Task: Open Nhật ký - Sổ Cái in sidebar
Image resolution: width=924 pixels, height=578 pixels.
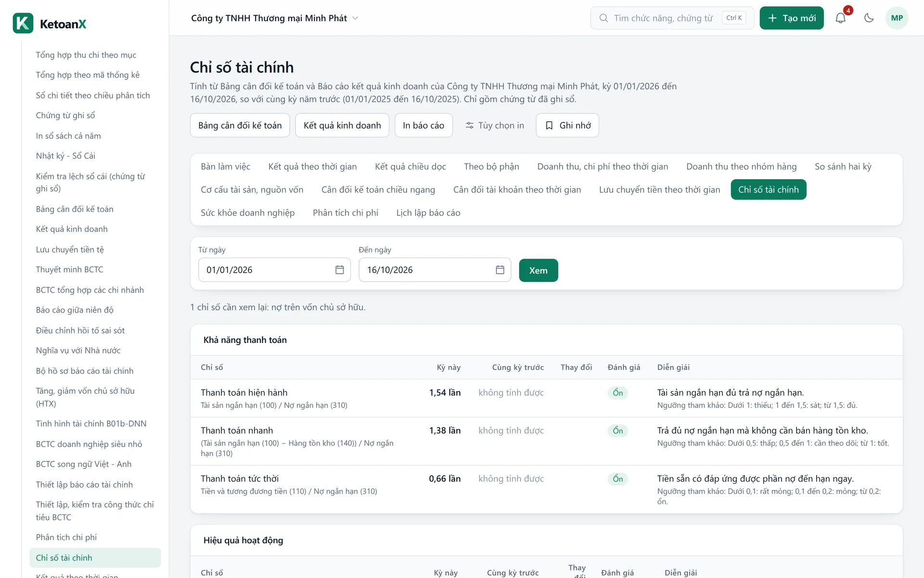Action: click(x=66, y=156)
